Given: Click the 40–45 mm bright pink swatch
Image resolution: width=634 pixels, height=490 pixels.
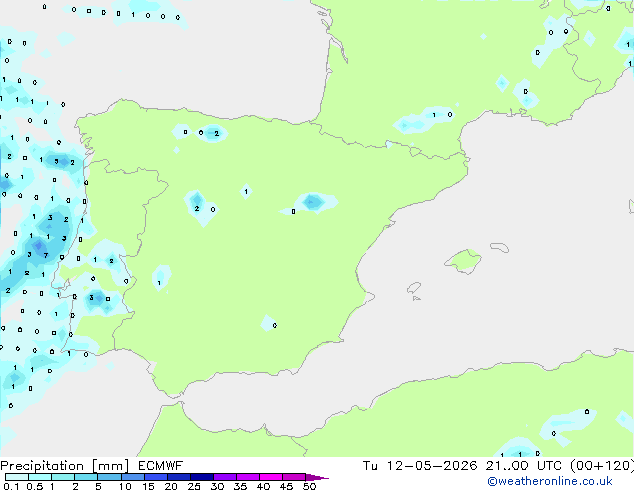Looking at the screenshot, I should (x=271, y=477).
